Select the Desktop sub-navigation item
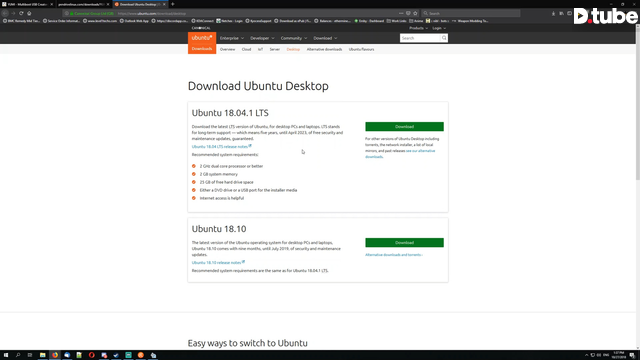The width and height of the screenshot is (640, 360). 293,49
